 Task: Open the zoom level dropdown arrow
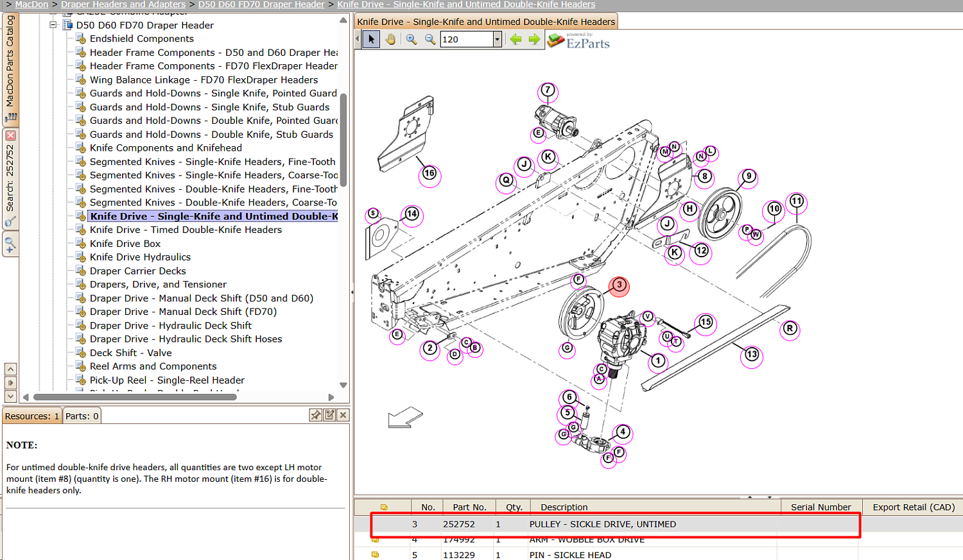coord(497,39)
